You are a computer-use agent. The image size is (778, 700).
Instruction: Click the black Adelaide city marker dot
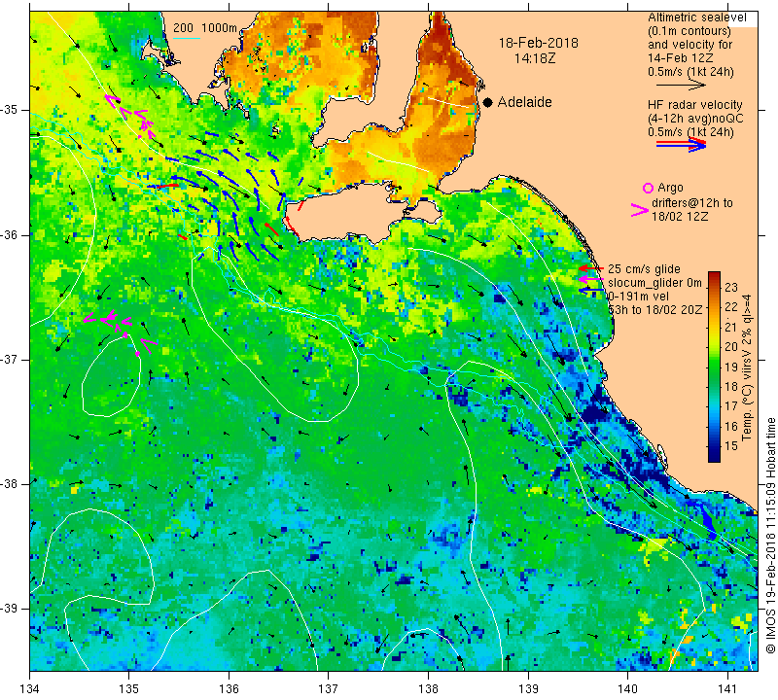point(488,102)
